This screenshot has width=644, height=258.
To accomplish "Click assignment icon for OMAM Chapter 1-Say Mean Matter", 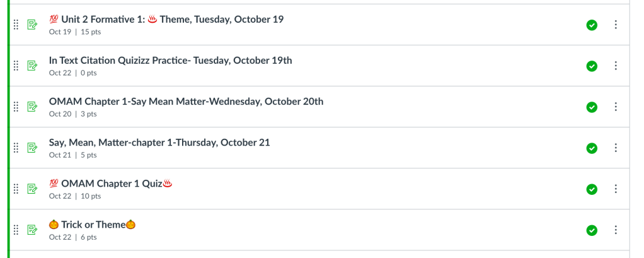I will 32,107.
